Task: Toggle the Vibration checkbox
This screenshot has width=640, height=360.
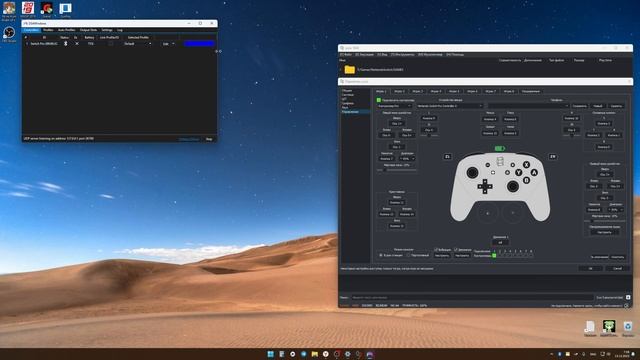Action: coord(436,249)
